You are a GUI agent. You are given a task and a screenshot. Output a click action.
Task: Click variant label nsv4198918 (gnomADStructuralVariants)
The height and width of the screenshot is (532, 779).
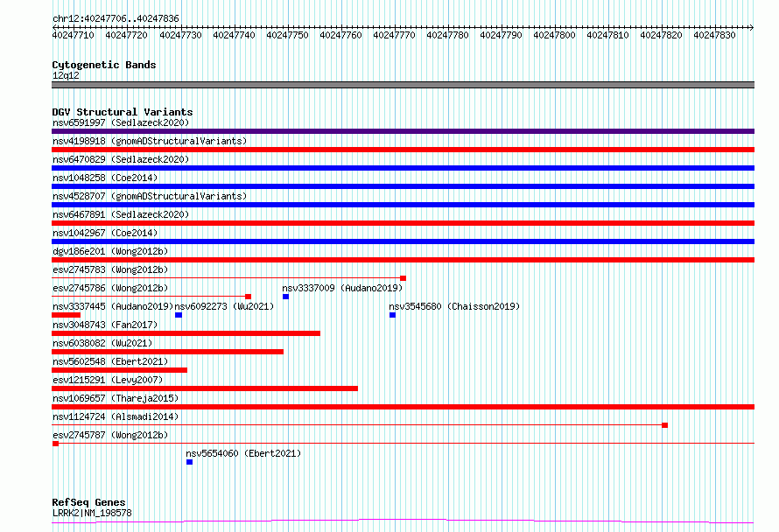click(150, 141)
